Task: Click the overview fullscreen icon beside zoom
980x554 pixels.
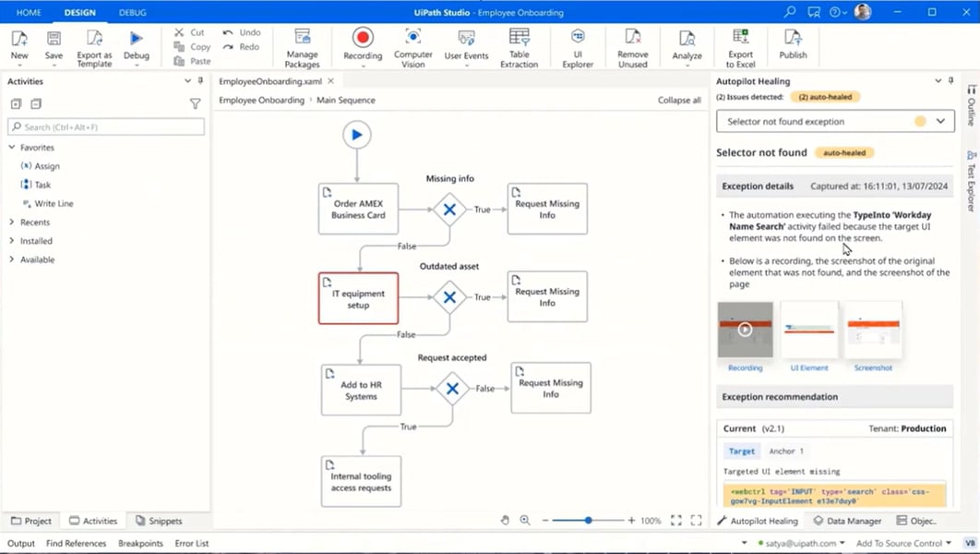Action: 697,520
